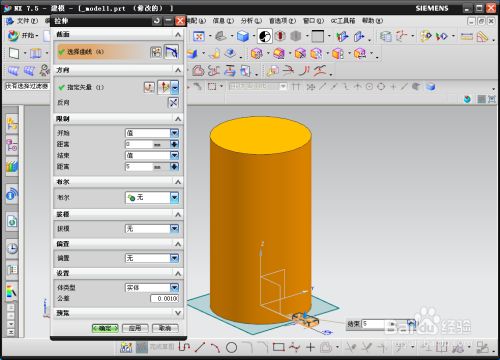This screenshot has width=500, height=360.
Task: Click the rectangle tool in bottom sketch toolbar
Action: (278, 347)
